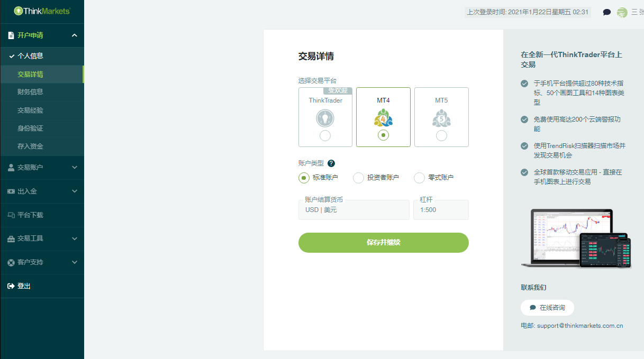
Task: Click the 联系我们 heading
Action: click(x=533, y=288)
